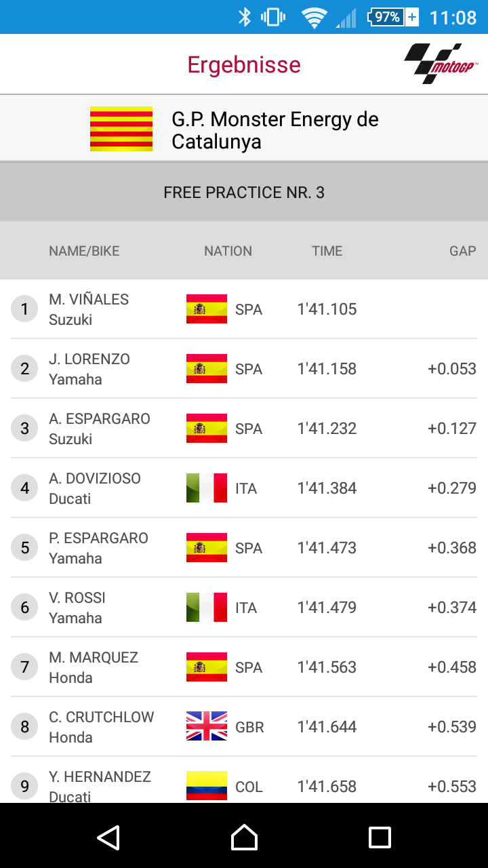Open the recent apps overview button
Screen dimensions: 488x868
click(380, 837)
